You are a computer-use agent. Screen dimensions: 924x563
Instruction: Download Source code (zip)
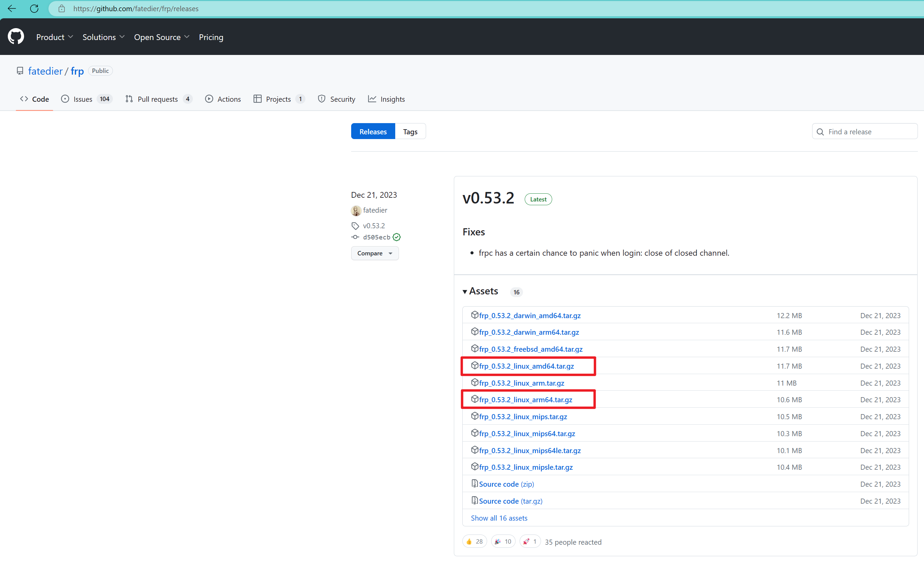point(507,484)
